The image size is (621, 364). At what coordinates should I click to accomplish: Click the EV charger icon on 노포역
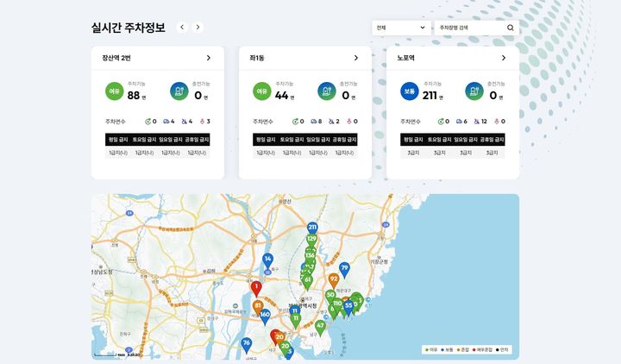pos(474,91)
